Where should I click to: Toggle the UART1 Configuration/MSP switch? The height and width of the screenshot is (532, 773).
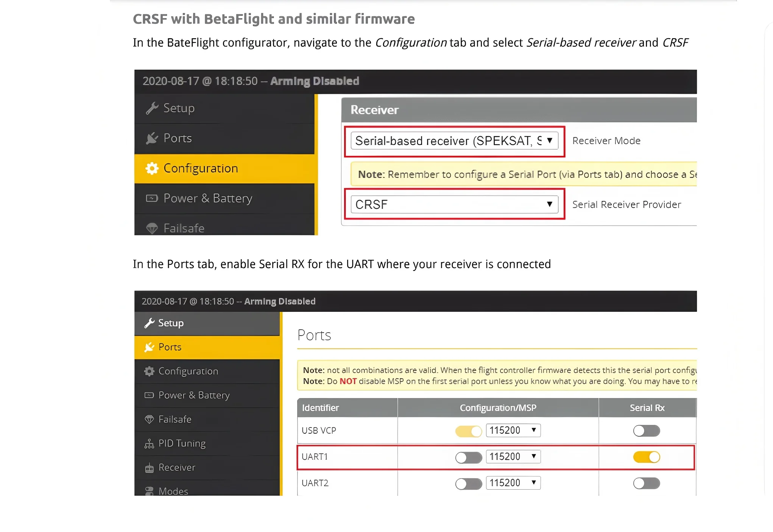[469, 457]
